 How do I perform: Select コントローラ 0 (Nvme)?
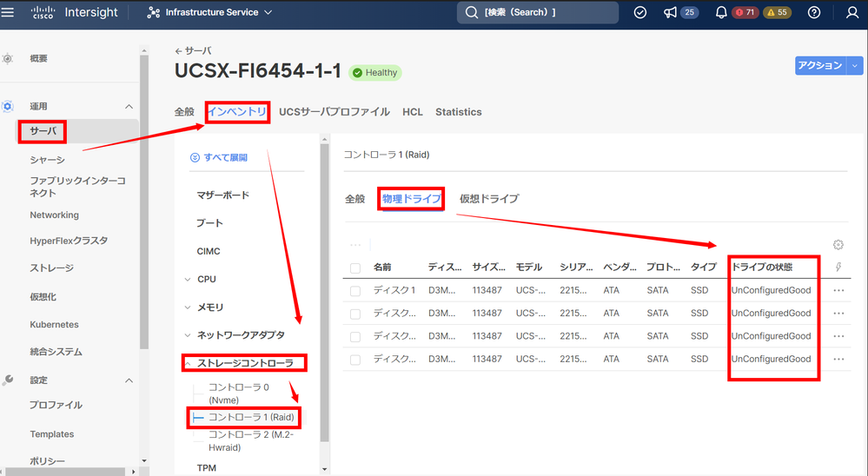point(239,393)
